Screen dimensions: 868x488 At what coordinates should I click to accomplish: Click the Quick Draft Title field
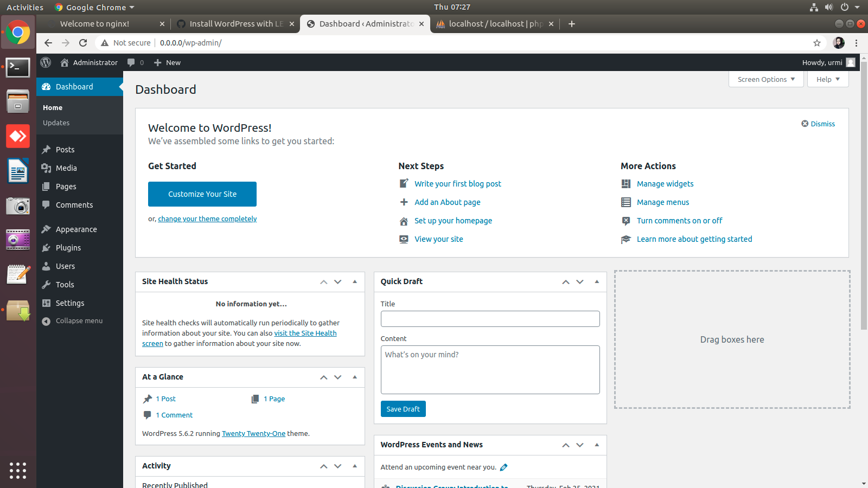(x=490, y=319)
